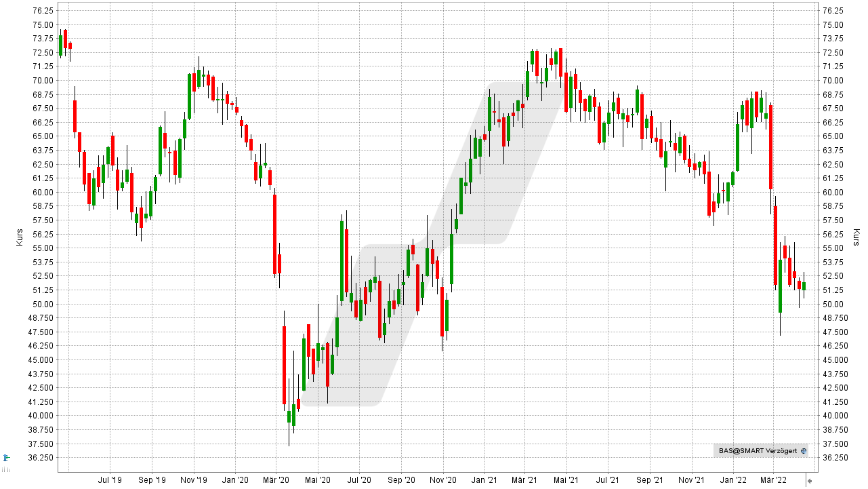Click the Jul '21 date label
The width and height of the screenshot is (868, 489).
(608, 480)
